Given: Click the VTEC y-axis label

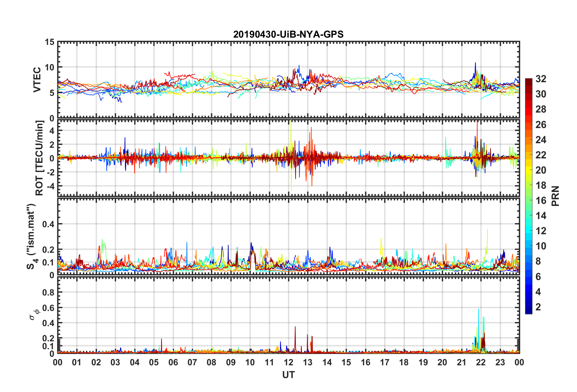Looking at the screenshot, I should (37, 80).
